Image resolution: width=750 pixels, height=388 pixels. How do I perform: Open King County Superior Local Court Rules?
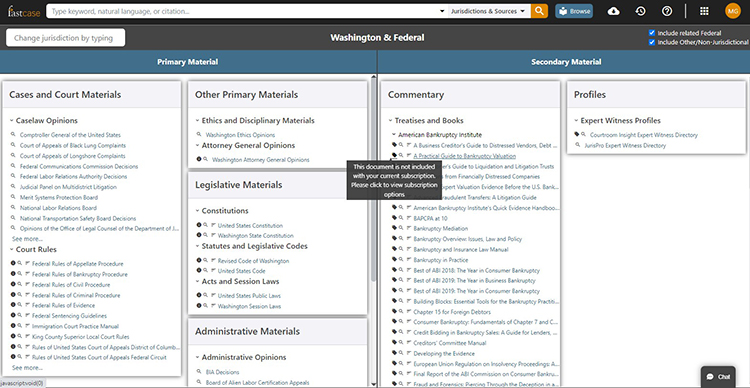click(80, 337)
